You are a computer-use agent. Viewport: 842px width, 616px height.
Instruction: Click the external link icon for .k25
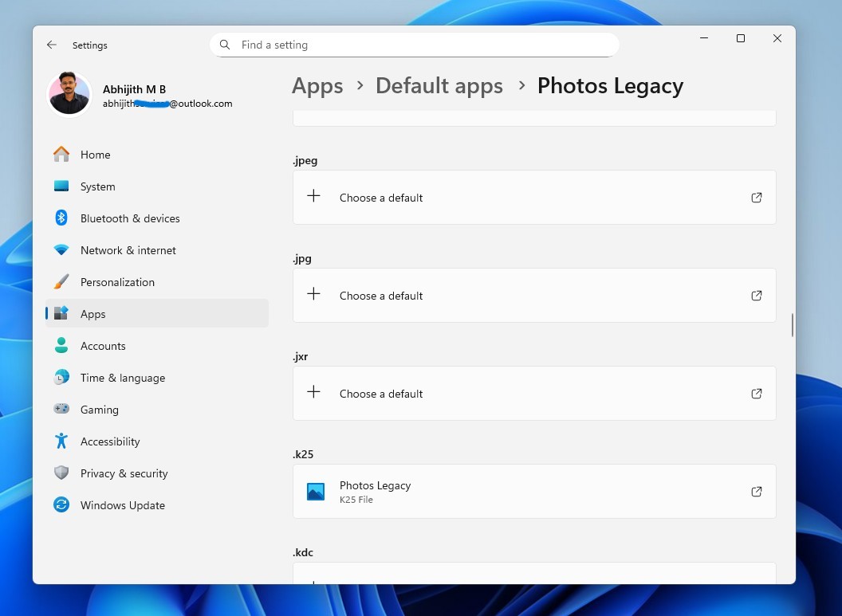click(x=756, y=492)
